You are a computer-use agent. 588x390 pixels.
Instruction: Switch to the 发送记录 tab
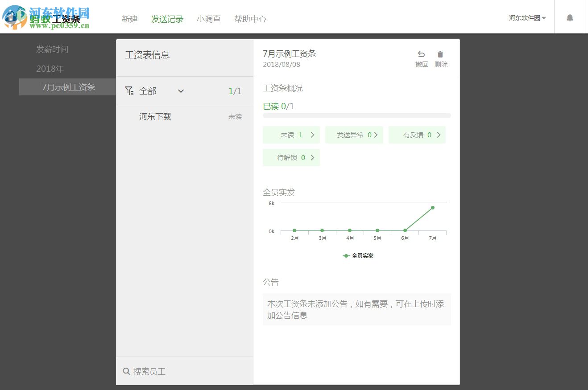(x=167, y=19)
